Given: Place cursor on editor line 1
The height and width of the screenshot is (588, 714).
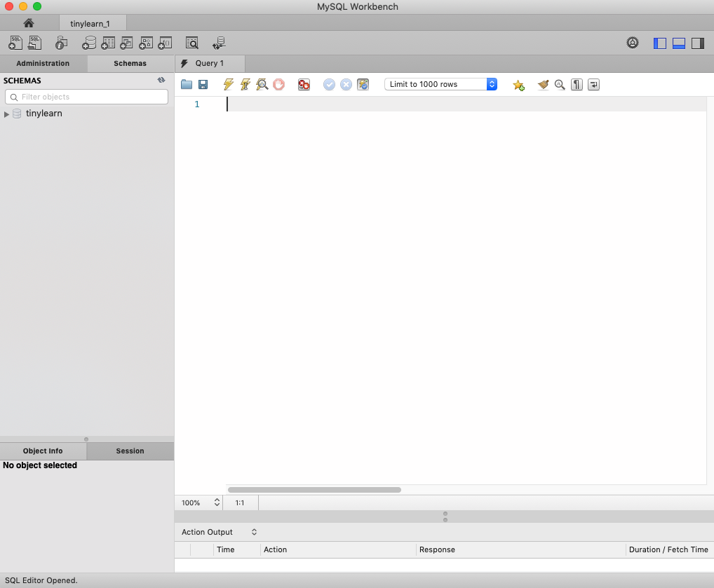Looking at the screenshot, I should [466, 104].
